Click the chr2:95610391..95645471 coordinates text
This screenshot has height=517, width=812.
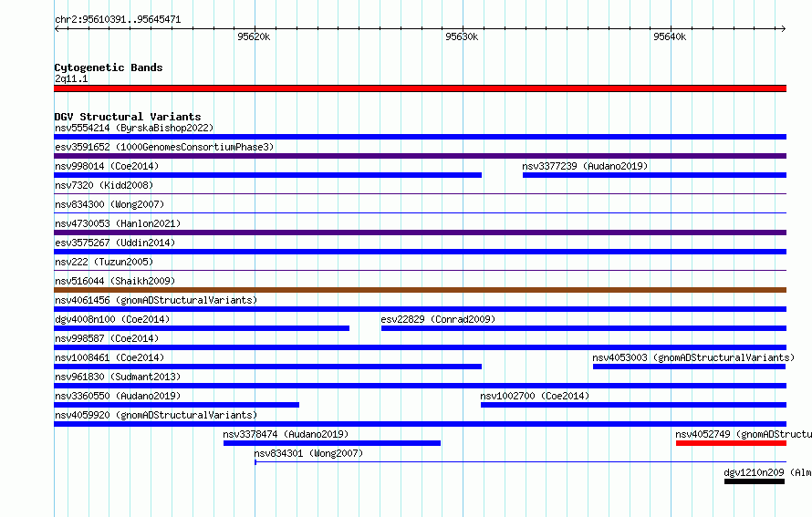118,20
